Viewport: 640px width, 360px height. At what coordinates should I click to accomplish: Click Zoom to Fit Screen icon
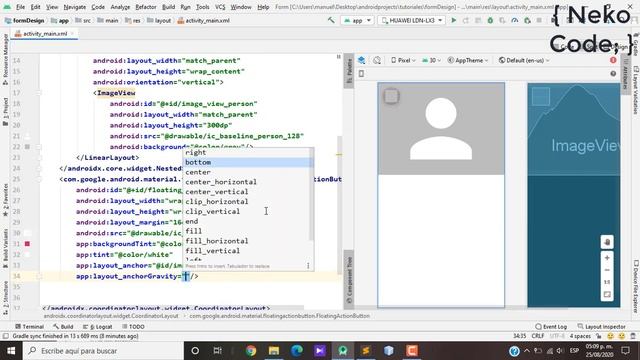coord(607,295)
